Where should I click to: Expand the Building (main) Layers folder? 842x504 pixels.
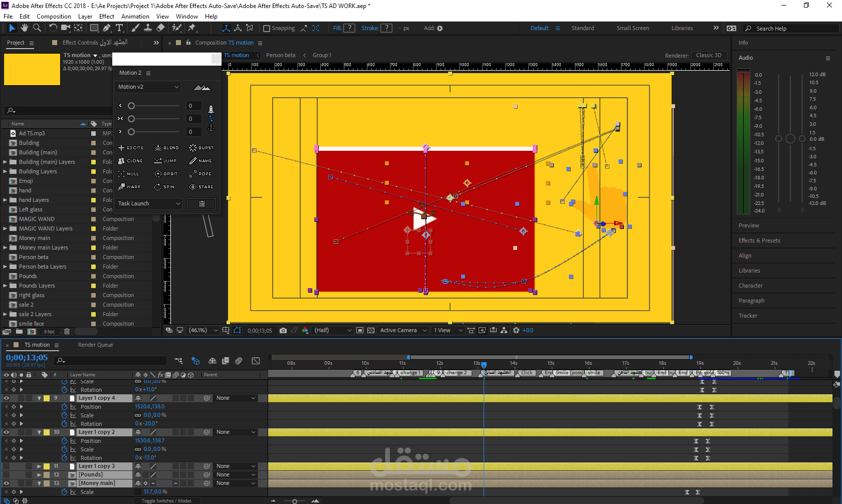[5, 162]
